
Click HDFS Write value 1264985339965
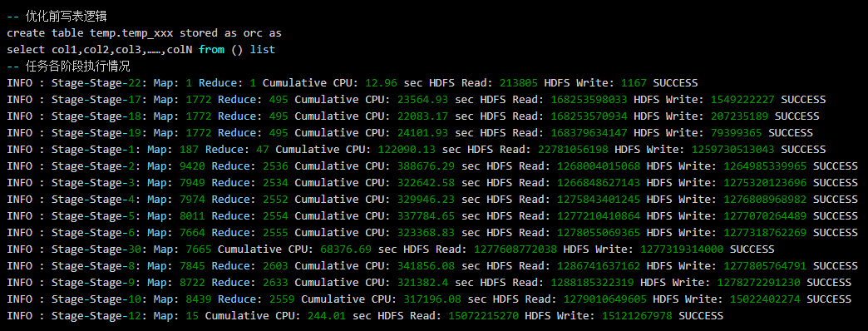coord(765,166)
